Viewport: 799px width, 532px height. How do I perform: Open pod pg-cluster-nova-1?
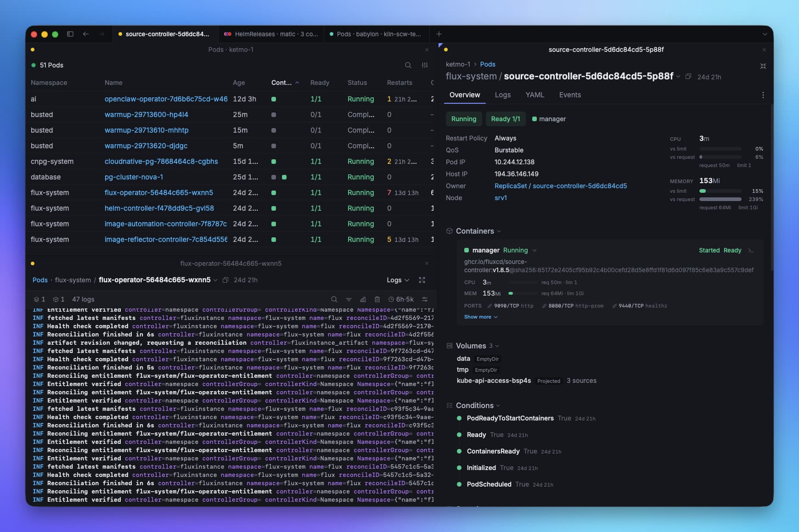[134, 177]
